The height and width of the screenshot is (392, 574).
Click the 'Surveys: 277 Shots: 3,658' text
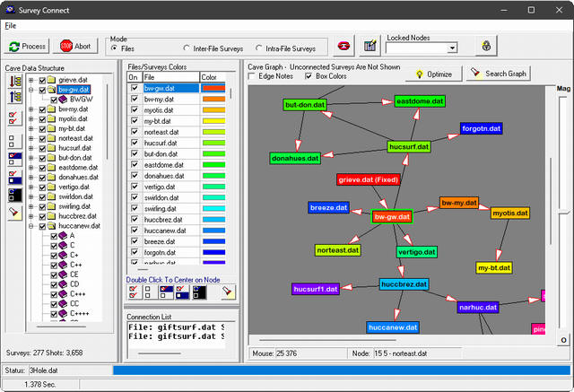click(44, 353)
